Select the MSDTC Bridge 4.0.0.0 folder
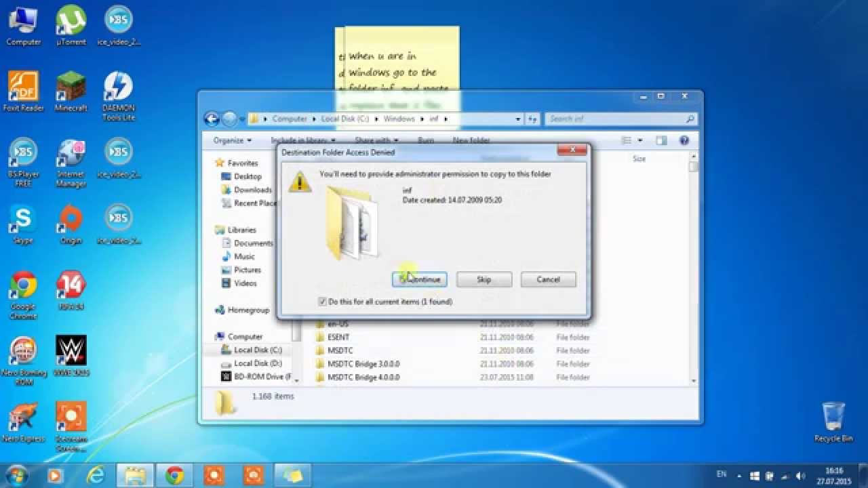 (363, 377)
